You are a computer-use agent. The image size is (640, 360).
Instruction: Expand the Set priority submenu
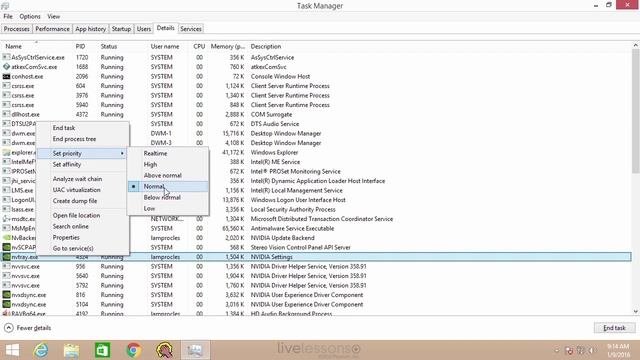83,153
